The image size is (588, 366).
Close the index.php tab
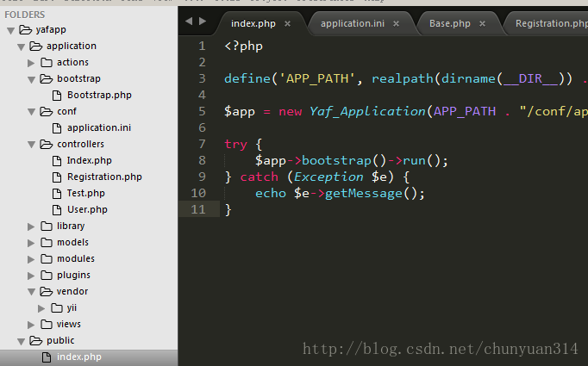pyautogui.click(x=288, y=24)
